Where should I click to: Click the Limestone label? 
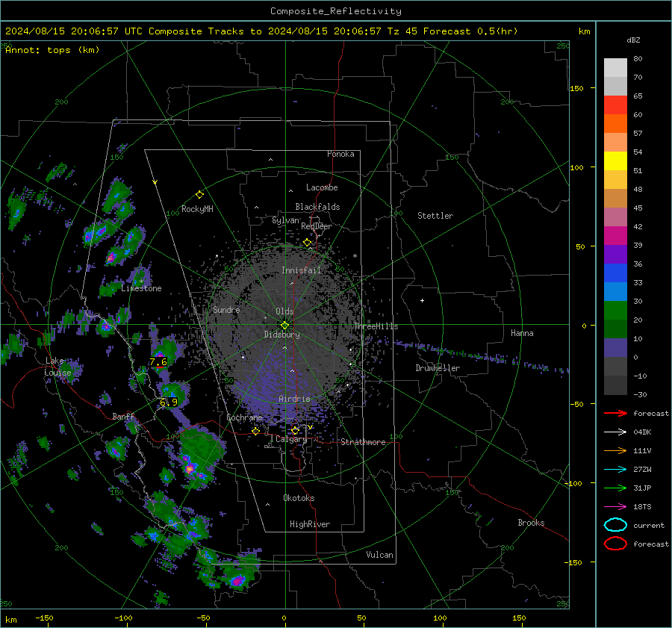click(x=141, y=288)
